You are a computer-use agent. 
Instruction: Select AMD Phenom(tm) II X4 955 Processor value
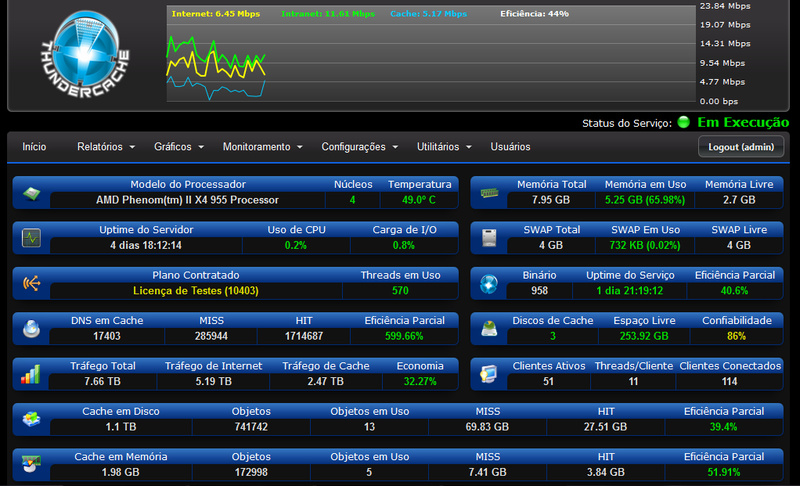tap(187, 200)
